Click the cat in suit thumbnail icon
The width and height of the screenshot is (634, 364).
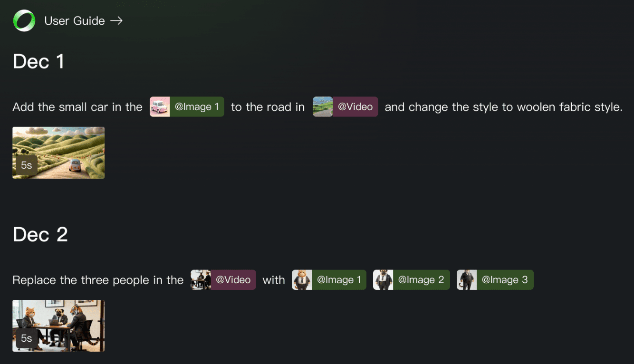(302, 280)
